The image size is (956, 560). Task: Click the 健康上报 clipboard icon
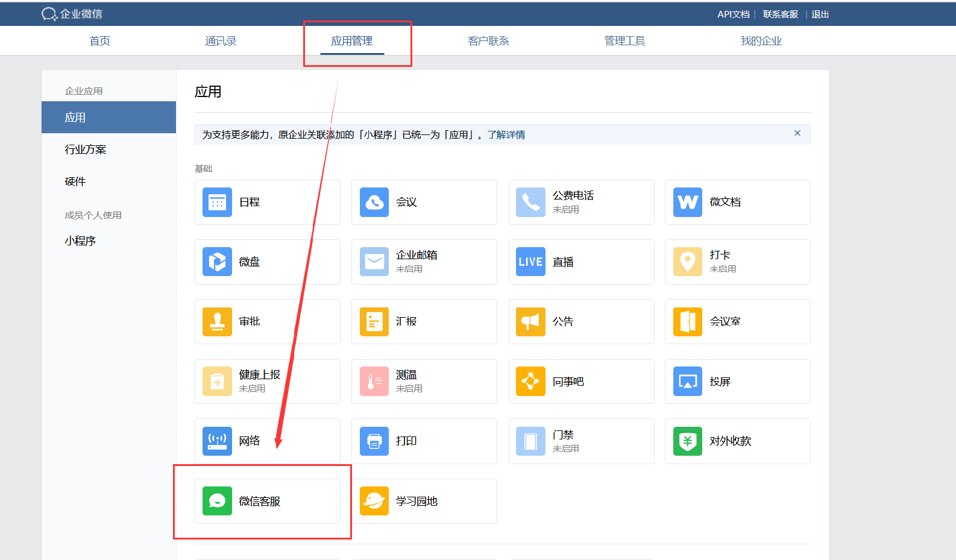click(217, 382)
